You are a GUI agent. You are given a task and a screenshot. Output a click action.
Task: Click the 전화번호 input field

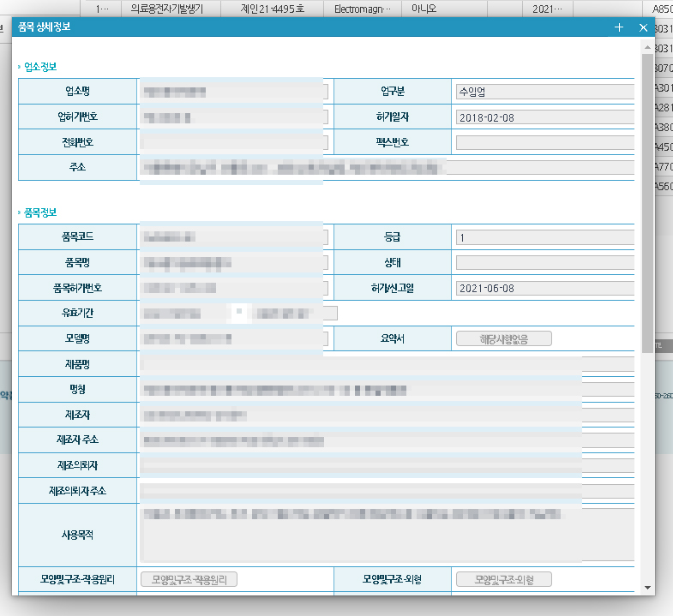click(x=234, y=142)
